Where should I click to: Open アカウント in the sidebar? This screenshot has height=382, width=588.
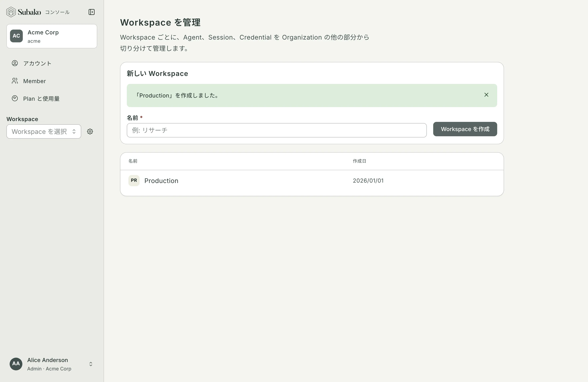point(52,63)
